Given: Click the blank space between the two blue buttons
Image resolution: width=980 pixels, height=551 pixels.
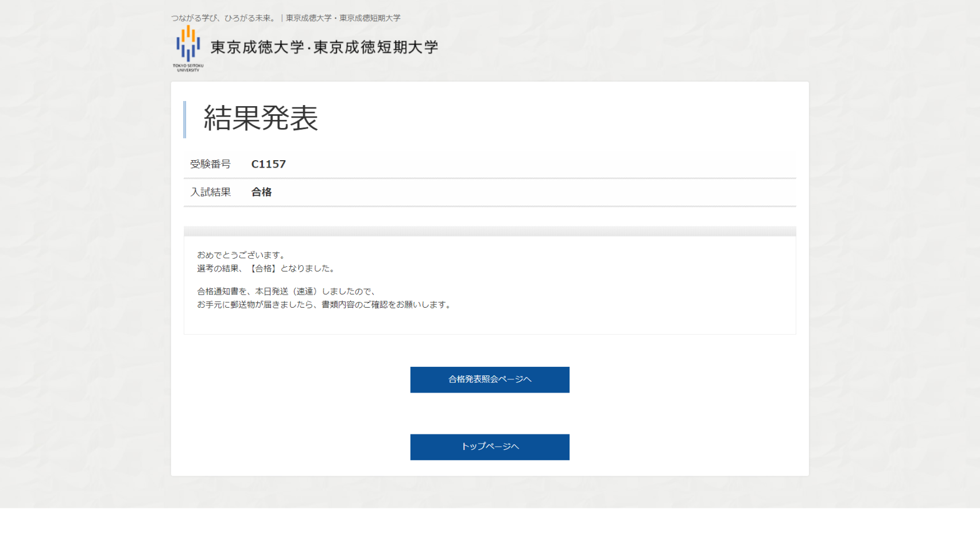Looking at the screenshot, I should (490, 413).
